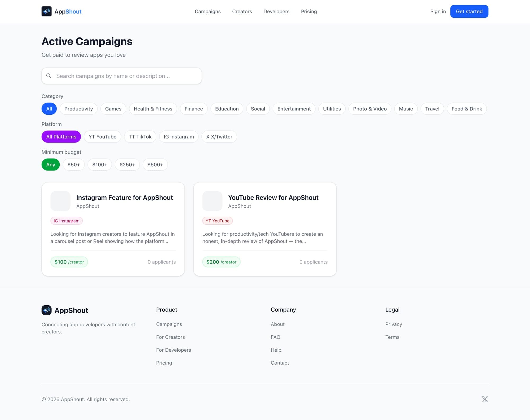Click the AppShout logo in the footer
Image resolution: width=530 pixels, height=420 pixels.
pos(64,310)
